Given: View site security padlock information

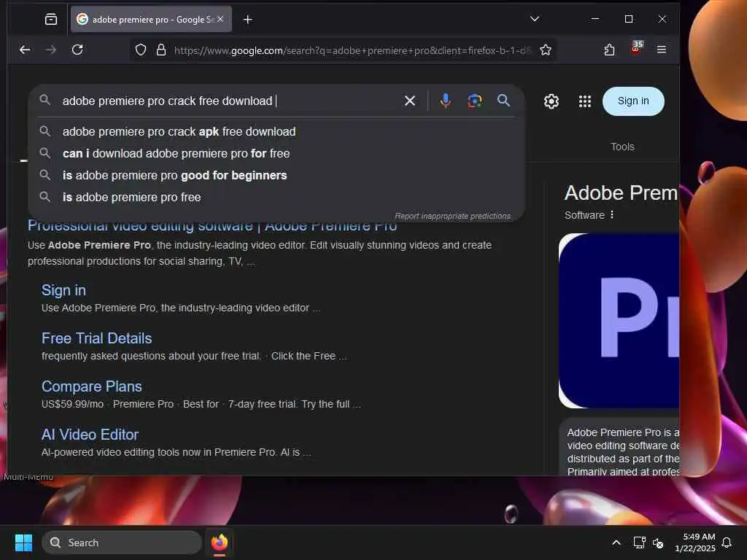Looking at the screenshot, I should (x=161, y=50).
